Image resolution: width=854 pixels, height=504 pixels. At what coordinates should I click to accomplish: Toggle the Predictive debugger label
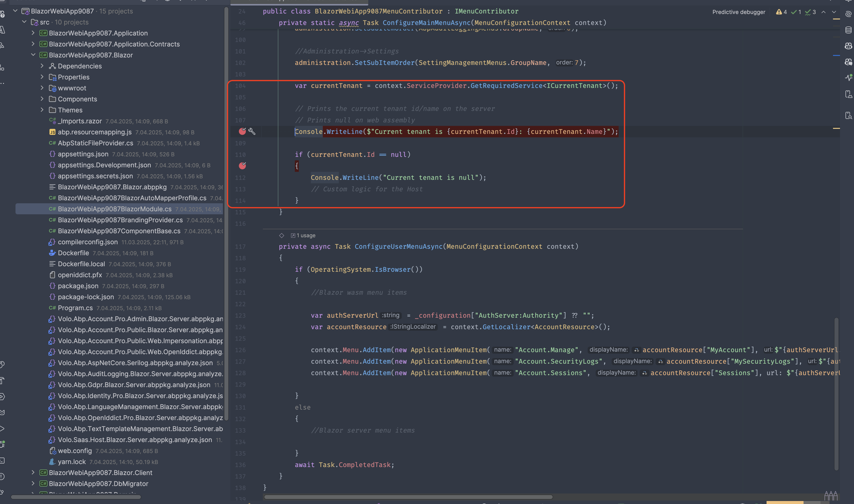click(x=739, y=12)
